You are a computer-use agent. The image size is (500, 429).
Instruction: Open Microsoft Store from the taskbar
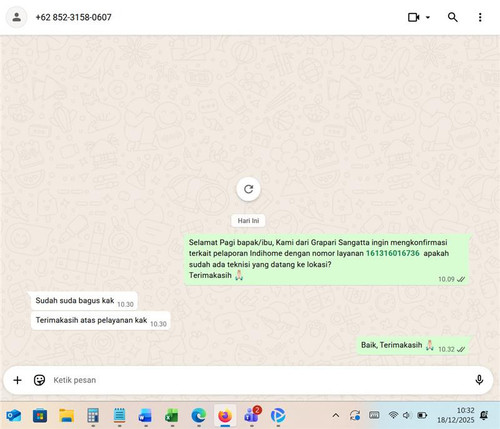pyautogui.click(x=40, y=416)
